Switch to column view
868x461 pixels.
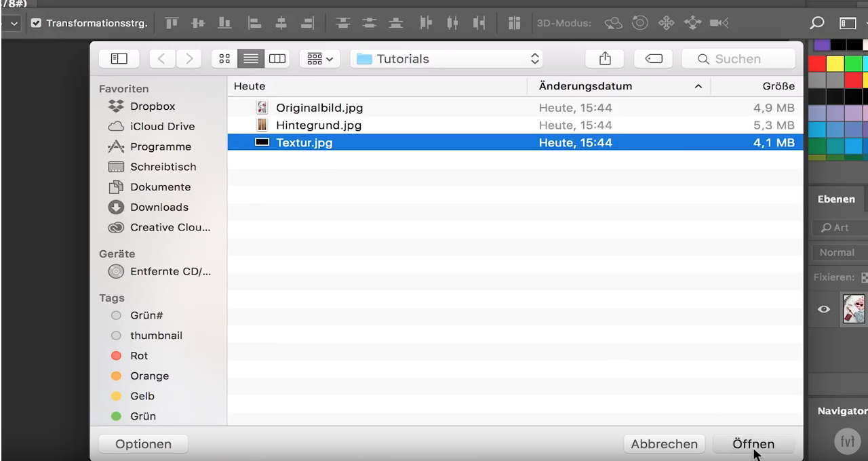coord(277,59)
